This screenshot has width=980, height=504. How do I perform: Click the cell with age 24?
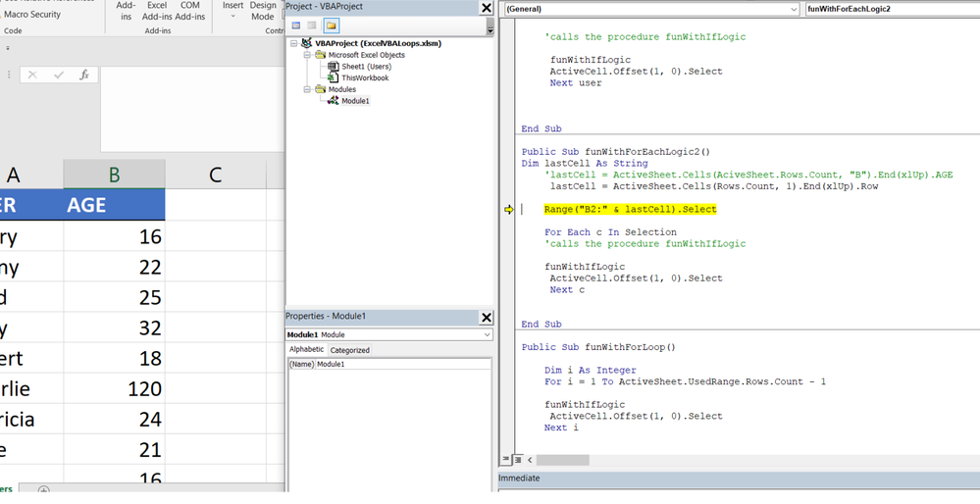pyautogui.click(x=114, y=419)
